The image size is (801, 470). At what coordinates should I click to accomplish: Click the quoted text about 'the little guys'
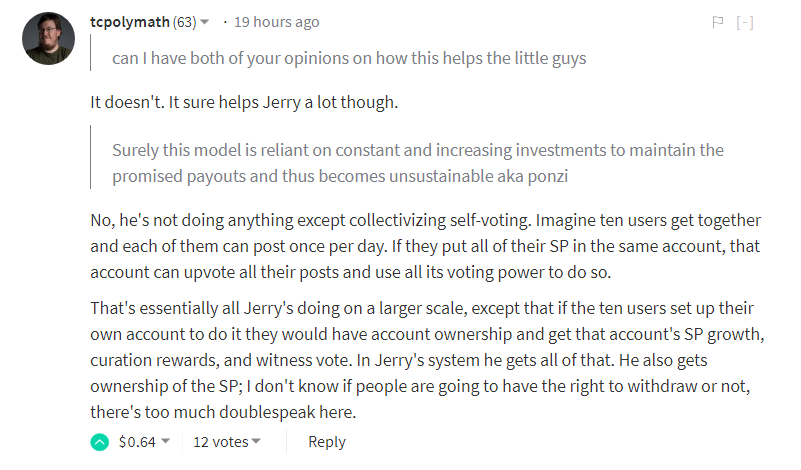click(349, 58)
